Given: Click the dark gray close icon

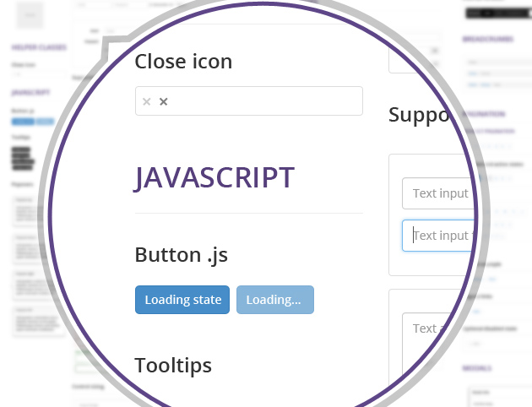Looking at the screenshot, I should coord(164,101).
